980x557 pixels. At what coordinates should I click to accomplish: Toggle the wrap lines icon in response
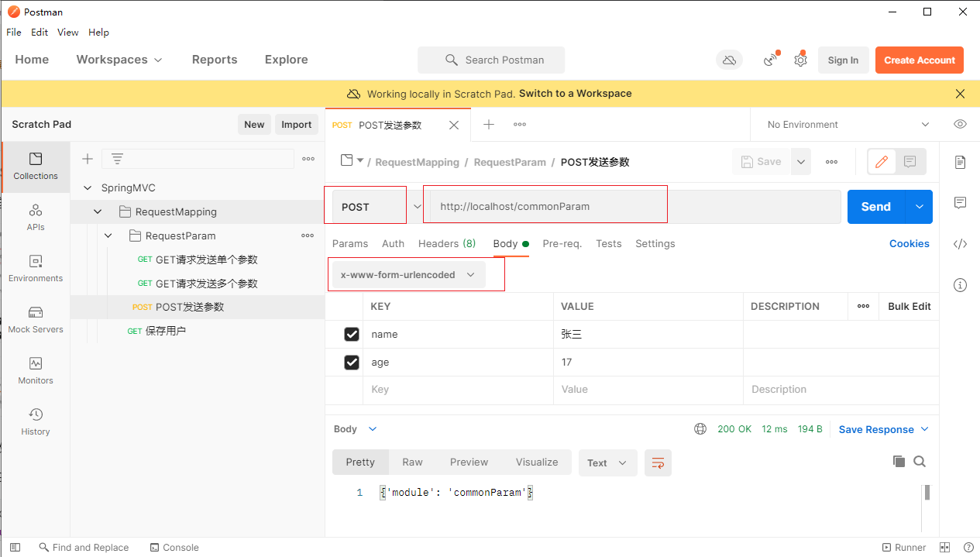(658, 462)
